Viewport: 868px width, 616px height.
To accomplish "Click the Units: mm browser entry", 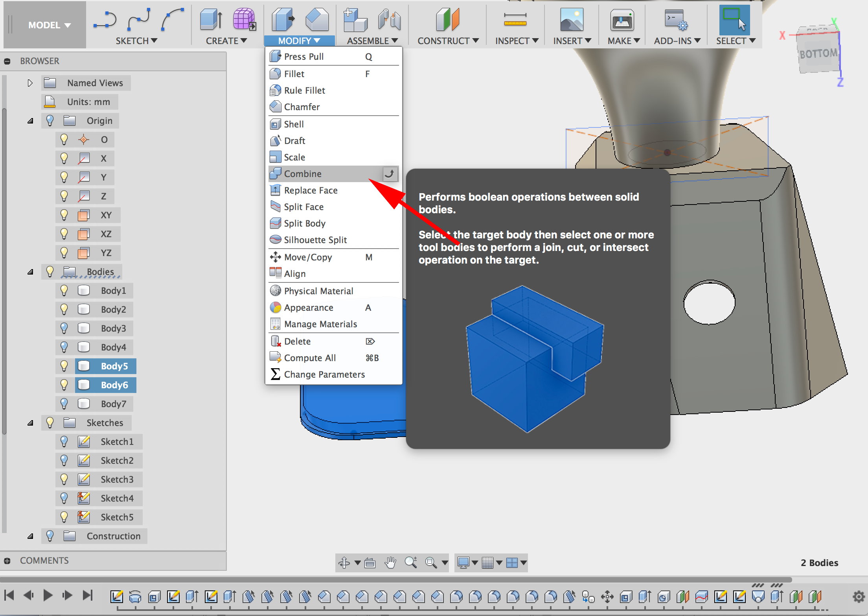I will click(80, 102).
